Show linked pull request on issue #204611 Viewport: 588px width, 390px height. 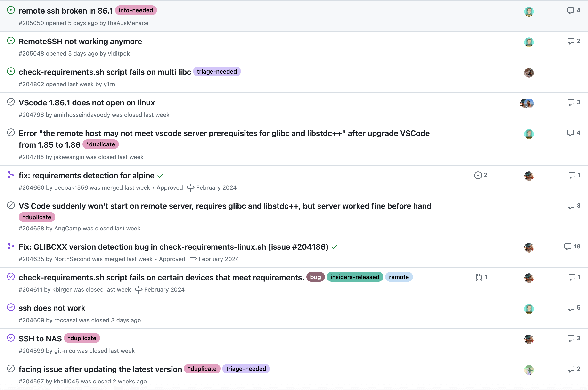tap(481, 277)
